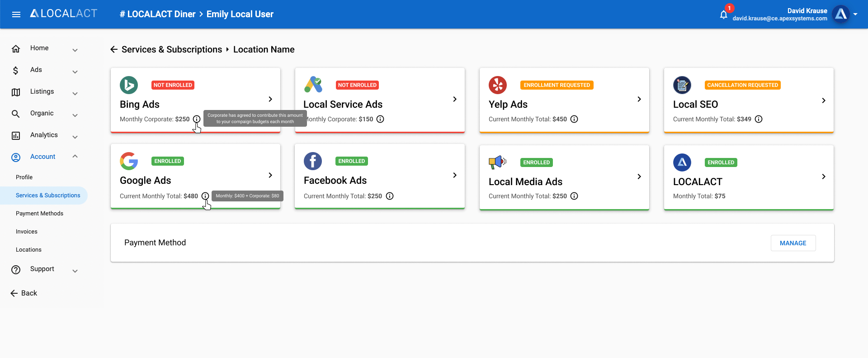Image resolution: width=868 pixels, height=358 pixels.
Task: Open Profile in the Account submenu
Action: 24,177
